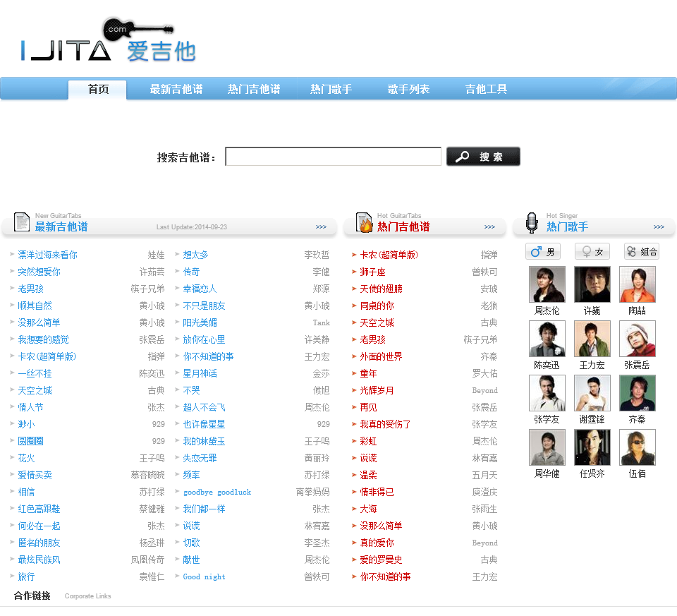
Task: Open the 吉他工具 navigation tab
Action: point(486,90)
